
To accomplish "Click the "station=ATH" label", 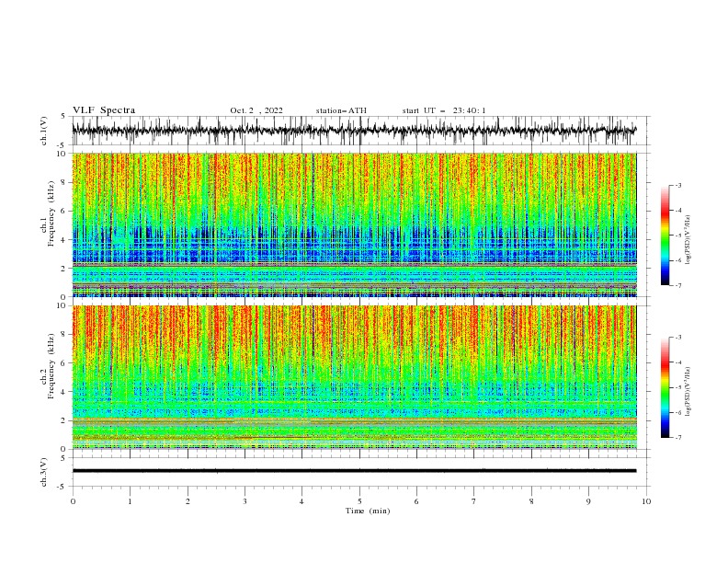I will (341, 110).
